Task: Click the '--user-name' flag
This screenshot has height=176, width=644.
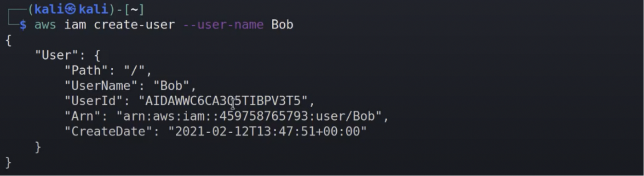Action: [x=223, y=25]
